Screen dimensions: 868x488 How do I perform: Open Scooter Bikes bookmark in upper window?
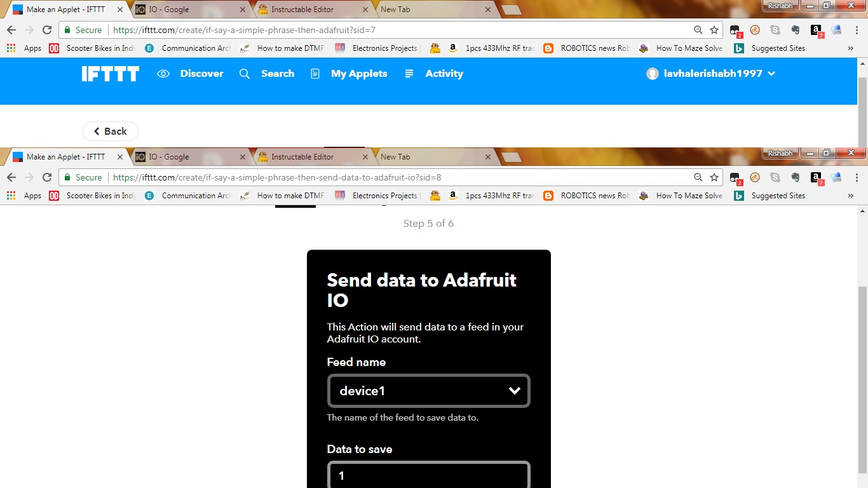click(x=92, y=48)
